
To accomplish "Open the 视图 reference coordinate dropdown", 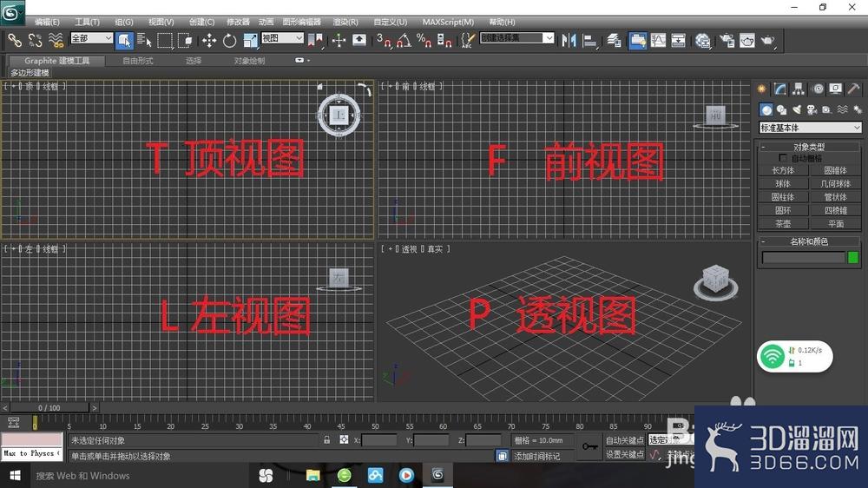I will click(x=282, y=37).
